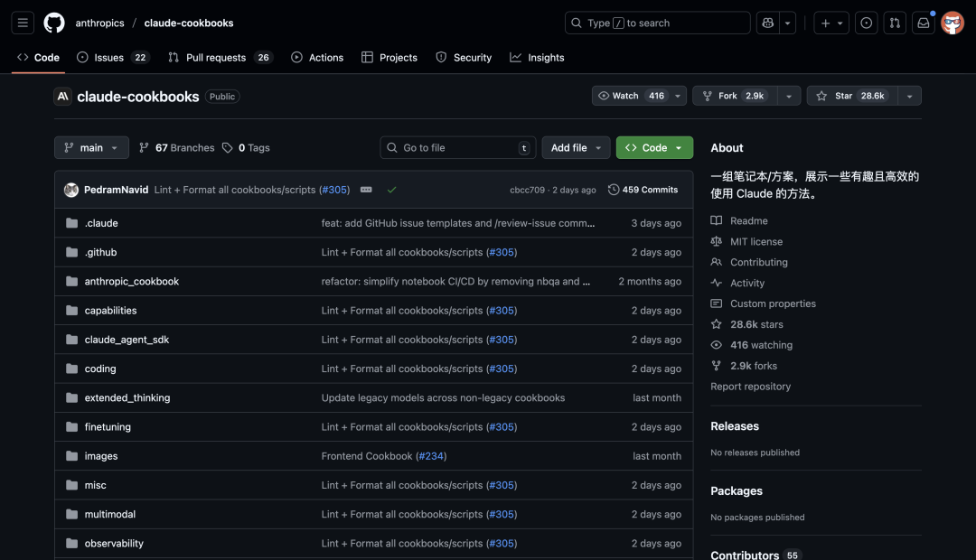Open the hamburger navigation menu
Viewport: 976px width, 560px height.
click(x=23, y=23)
